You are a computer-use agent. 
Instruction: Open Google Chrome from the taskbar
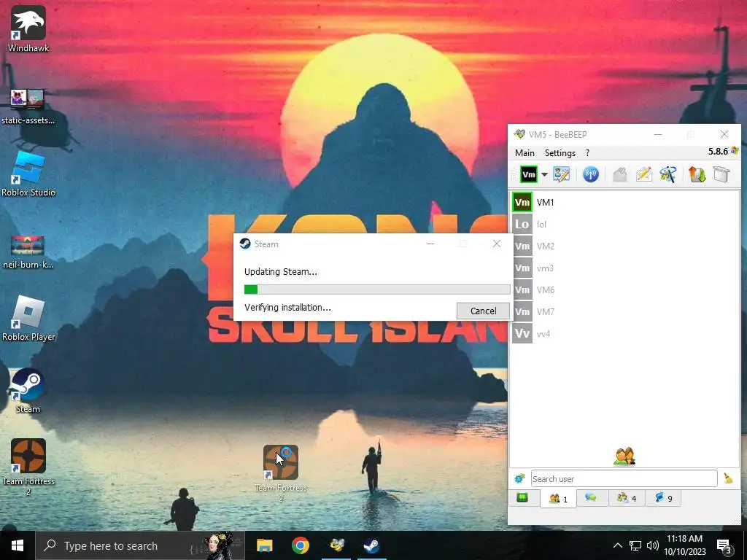click(x=300, y=545)
